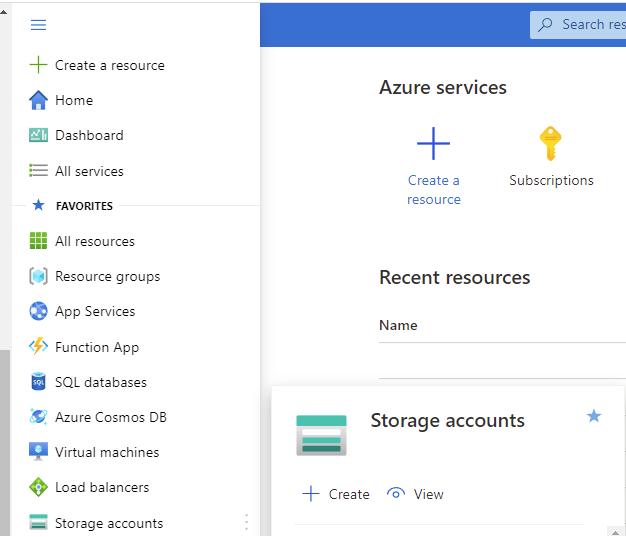
Task: Click in the Search resources field
Action: click(x=578, y=25)
